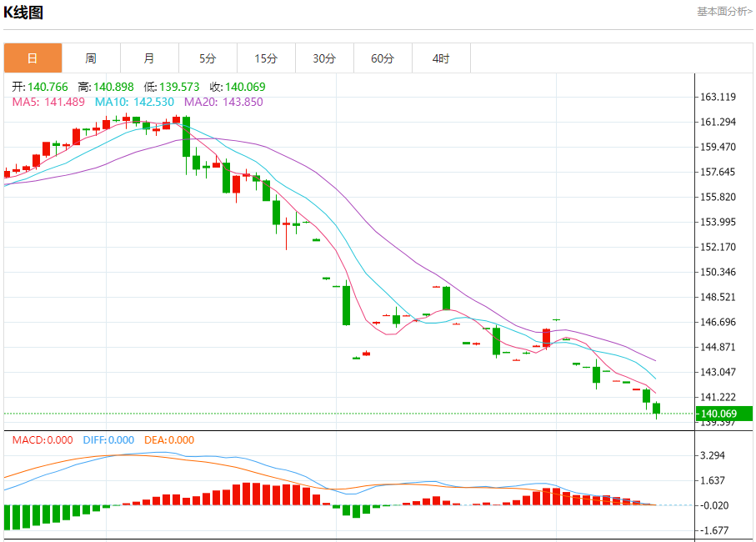Click the 152.170 price axis label
756x542 pixels.
[x=718, y=247]
